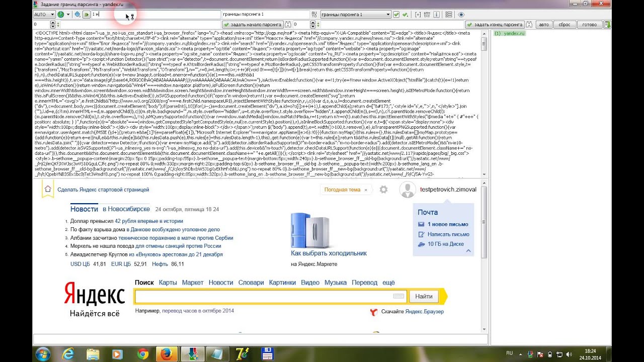Click the start parsing text field

point(141,24)
